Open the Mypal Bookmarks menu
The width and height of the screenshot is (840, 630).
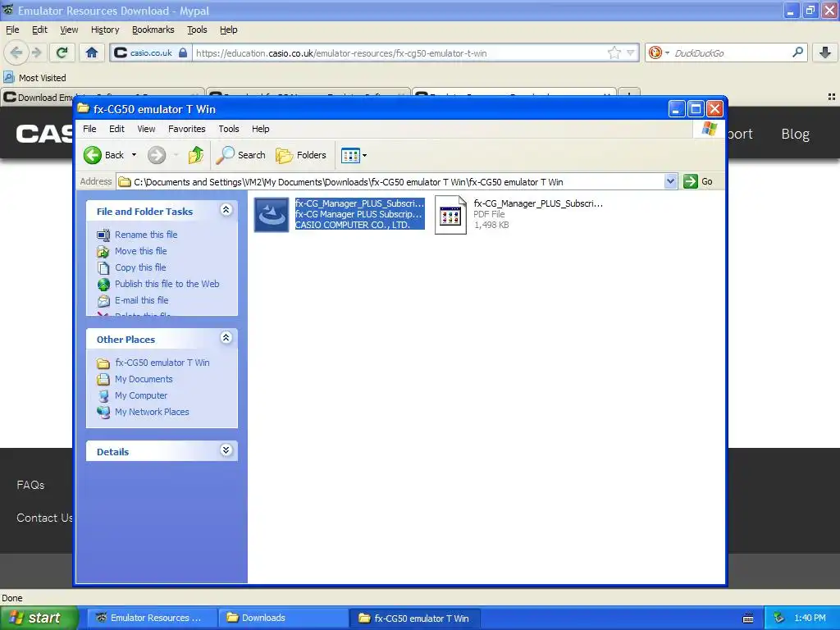[153, 30]
